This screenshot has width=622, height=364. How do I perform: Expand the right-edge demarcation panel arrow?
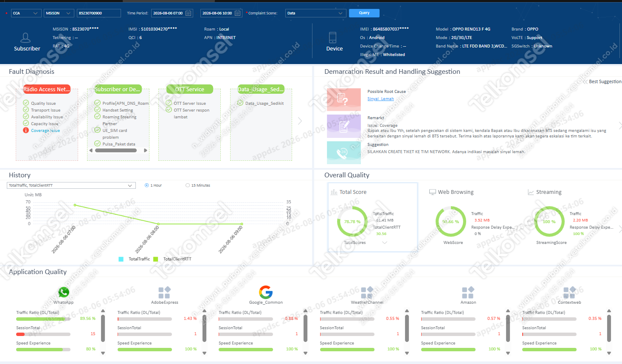pos(620,126)
